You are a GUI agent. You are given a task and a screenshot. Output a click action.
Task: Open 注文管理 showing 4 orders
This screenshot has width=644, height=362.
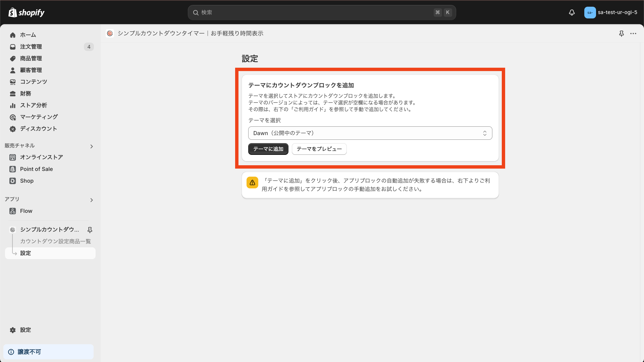click(32, 47)
